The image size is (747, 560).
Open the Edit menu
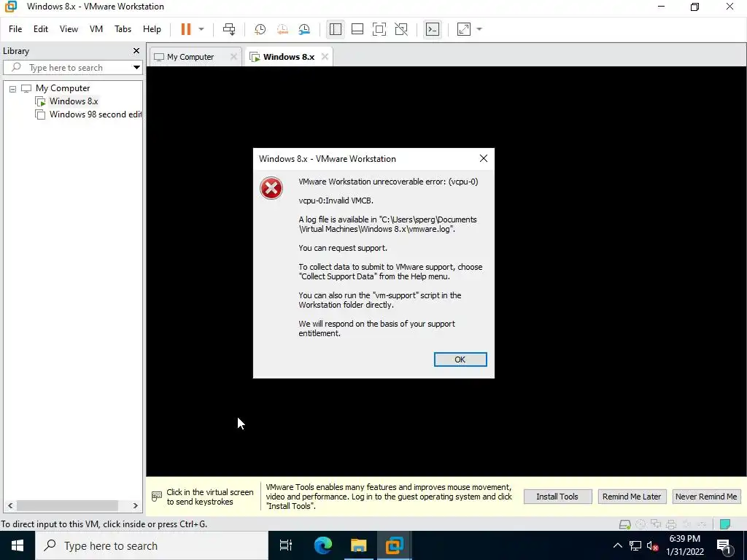(41, 29)
